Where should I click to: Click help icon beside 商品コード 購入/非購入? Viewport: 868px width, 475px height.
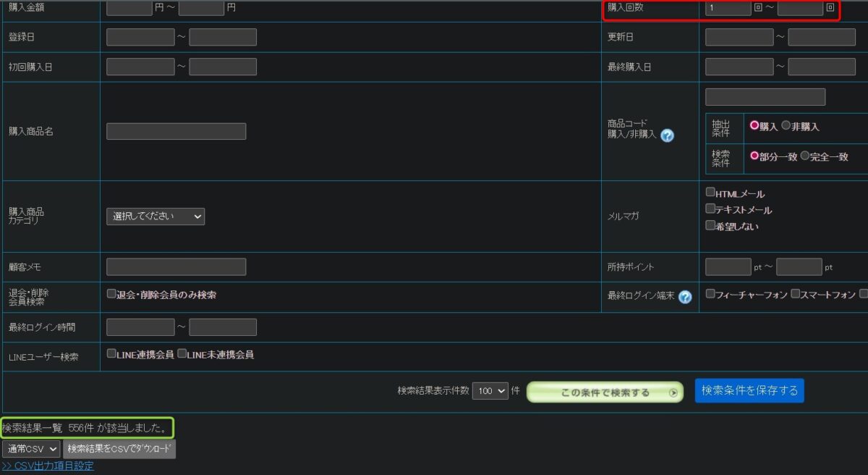pos(667,135)
